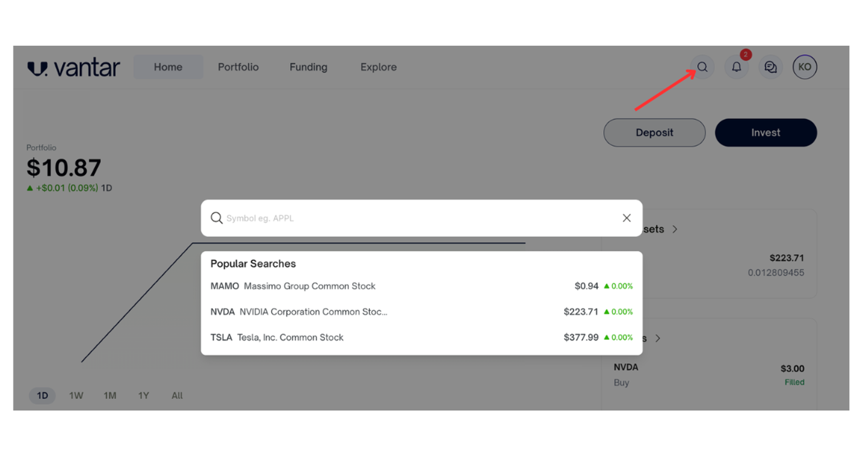The width and height of the screenshot is (868, 456).
Task: Select NVDA NVIDIA Corporation result
Action: coord(422,312)
